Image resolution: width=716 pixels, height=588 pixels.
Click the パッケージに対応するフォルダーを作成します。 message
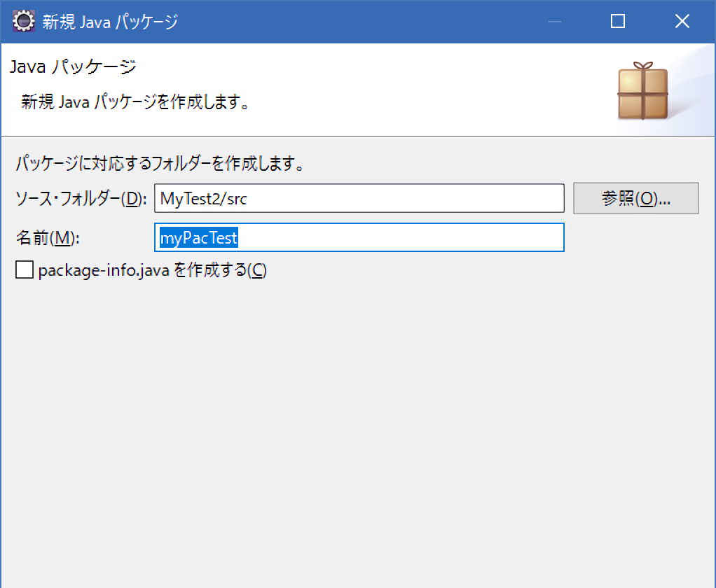point(160,166)
